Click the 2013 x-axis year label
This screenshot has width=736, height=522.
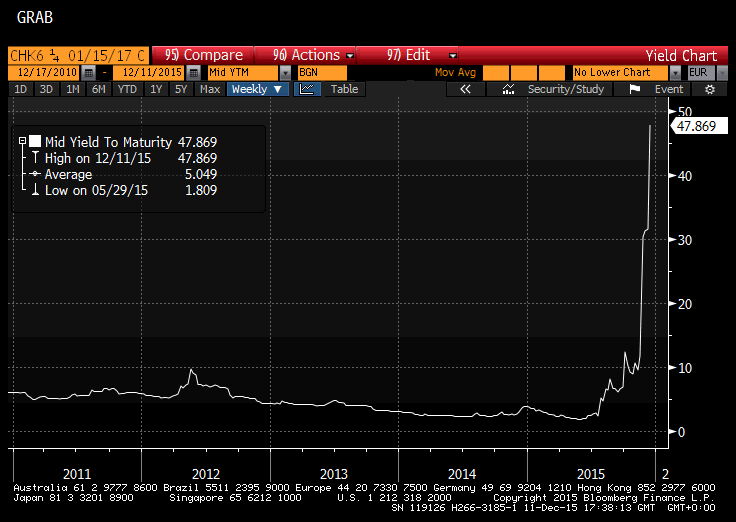pyautogui.click(x=334, y=474)
